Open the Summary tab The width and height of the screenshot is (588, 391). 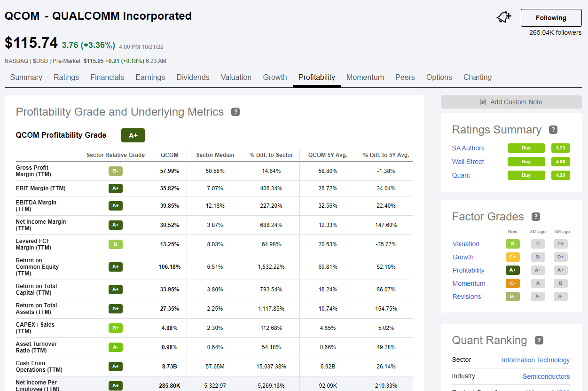(26, 78)
